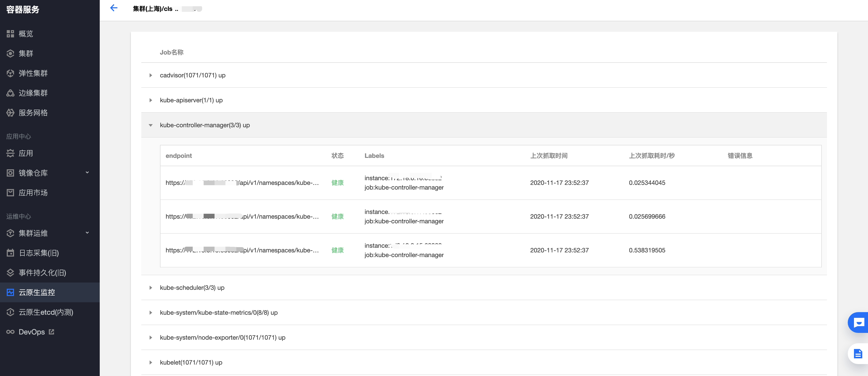
Task: Expand the cadvisor(1071/1071) job row
Action: coord(151,76)
